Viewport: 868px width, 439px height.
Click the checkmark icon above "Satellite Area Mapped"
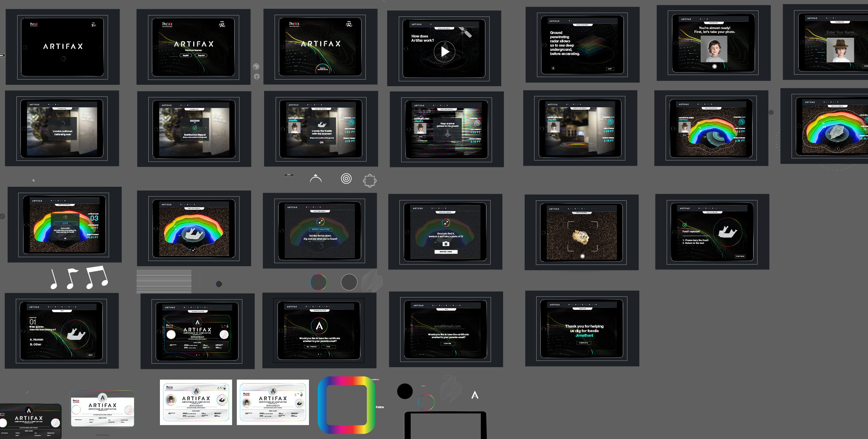tap(195, 128)
